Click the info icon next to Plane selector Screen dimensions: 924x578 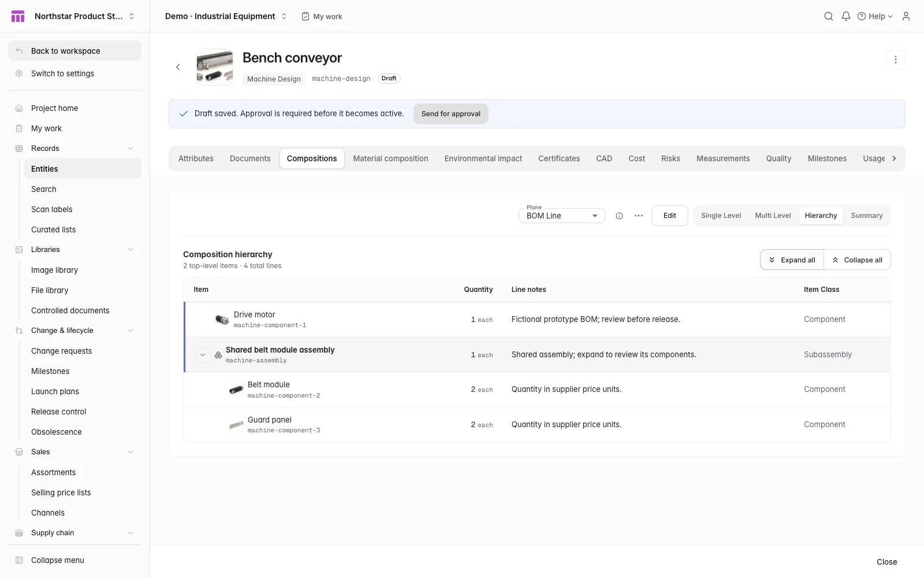point(619,216)
